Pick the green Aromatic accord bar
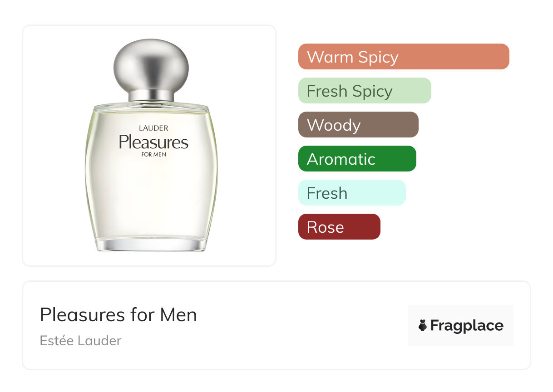 (x=357, y=159)
